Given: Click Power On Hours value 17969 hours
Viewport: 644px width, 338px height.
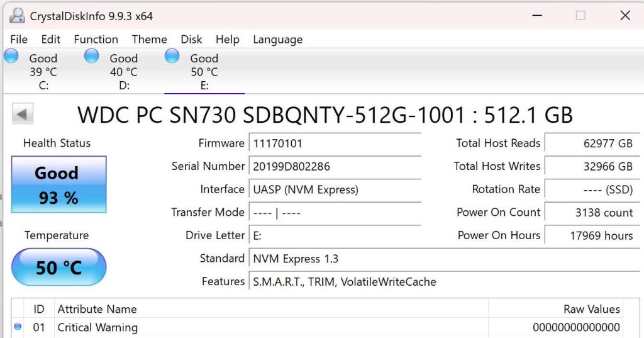Looking at the screenshot, I should pos(592,235).
